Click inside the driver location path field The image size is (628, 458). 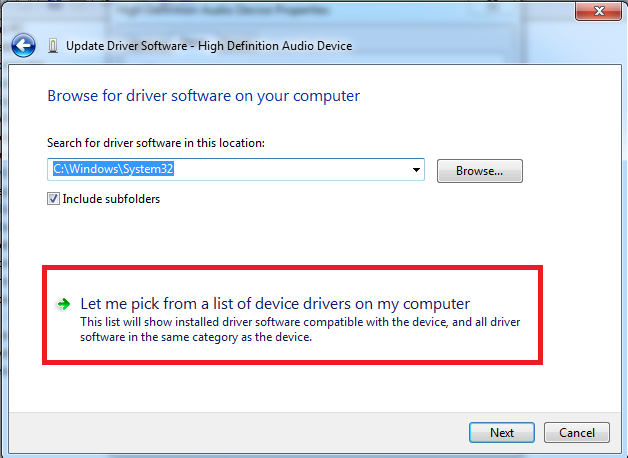coord(236,169)
